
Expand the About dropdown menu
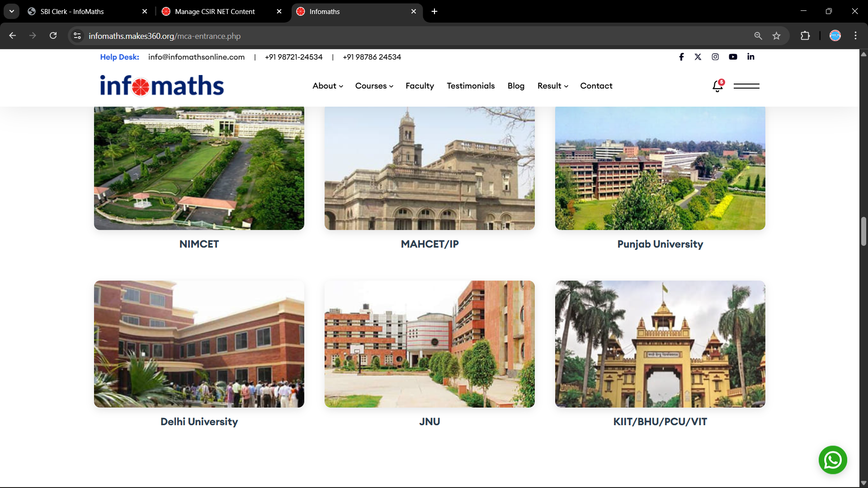pos(328,86)
